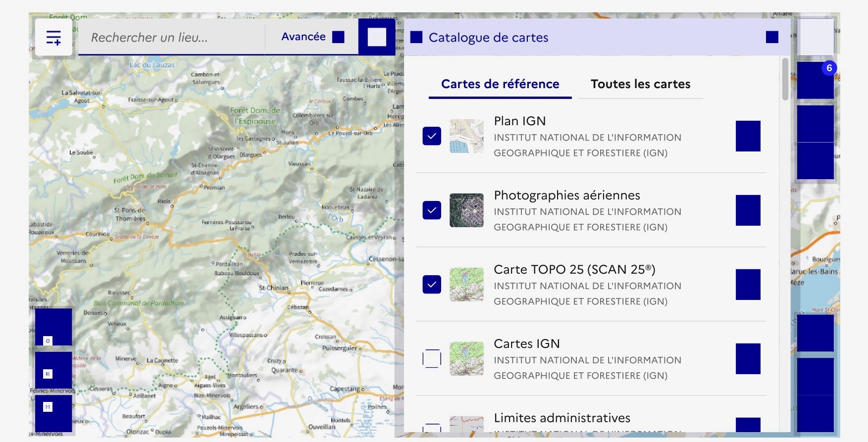Click the Cartes IGN thumbnail

point(466,359)
